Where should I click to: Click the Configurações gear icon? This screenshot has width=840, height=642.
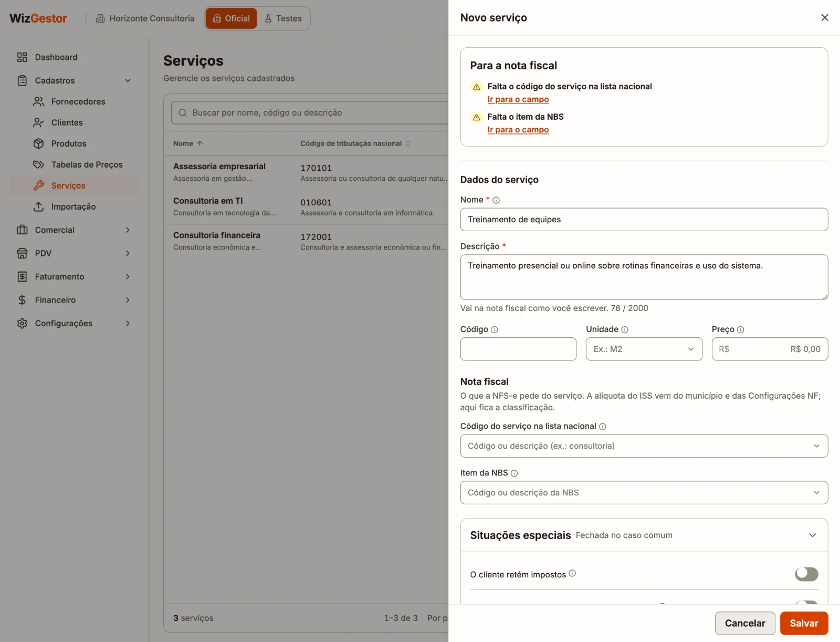pyautogui.click(x=22, y=323)
